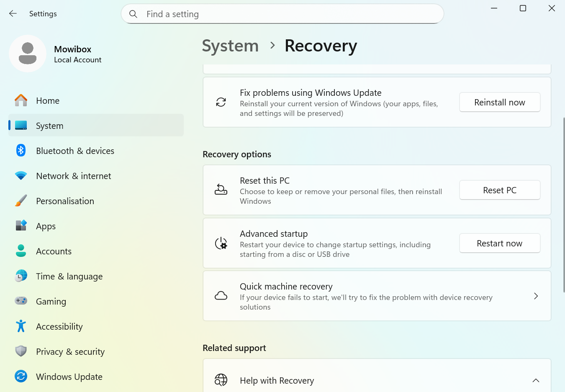Open the System breadcrumb link

[x=230, y=46]
